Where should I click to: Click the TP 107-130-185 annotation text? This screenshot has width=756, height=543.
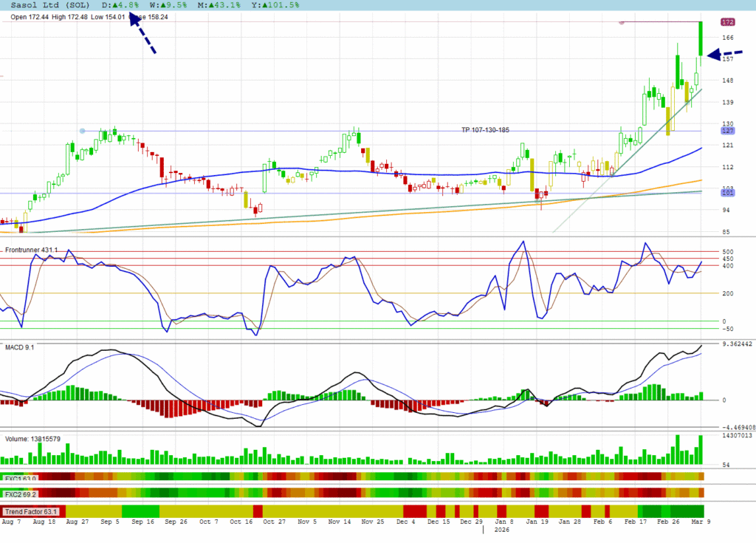485,130
